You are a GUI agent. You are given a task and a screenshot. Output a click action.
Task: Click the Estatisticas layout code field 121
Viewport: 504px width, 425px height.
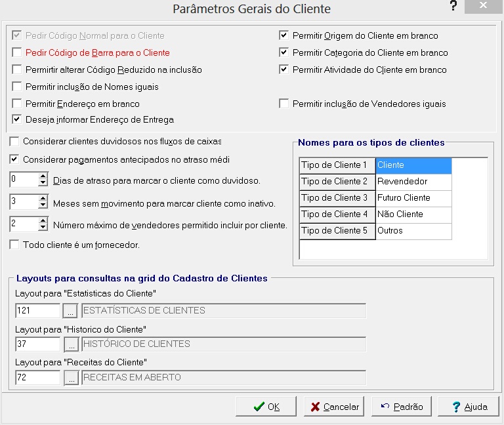click(37, 311)
